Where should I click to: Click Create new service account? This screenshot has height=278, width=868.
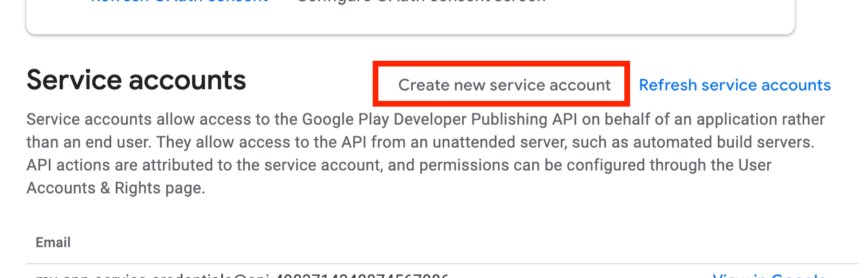point(505,85)
